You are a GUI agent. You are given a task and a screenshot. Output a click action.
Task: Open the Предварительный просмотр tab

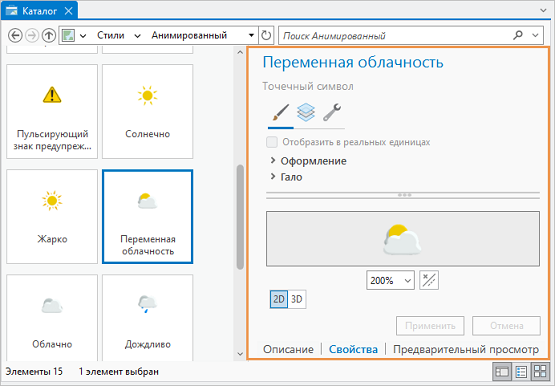[x=466, y=349]
